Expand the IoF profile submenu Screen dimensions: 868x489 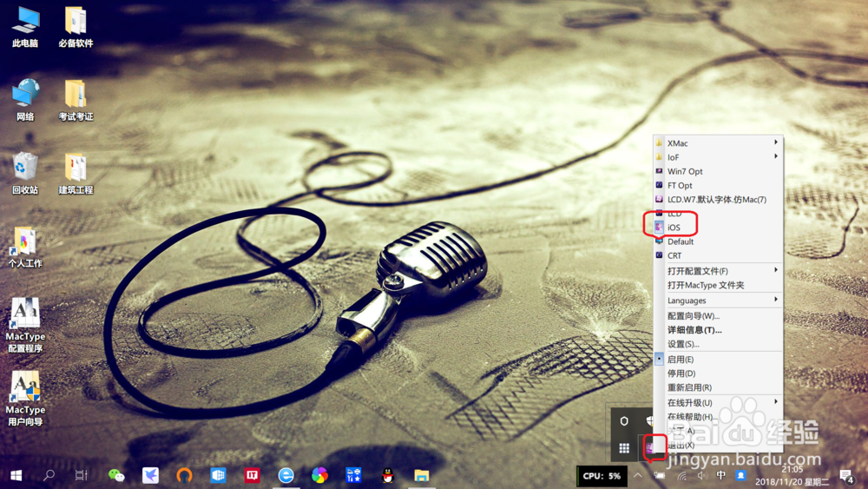click(719, 157)
